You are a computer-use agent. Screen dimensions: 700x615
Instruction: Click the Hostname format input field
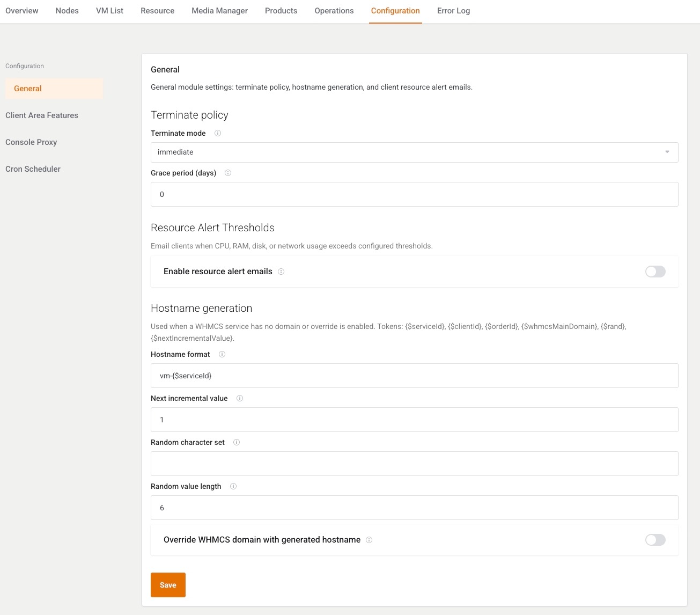414,376
